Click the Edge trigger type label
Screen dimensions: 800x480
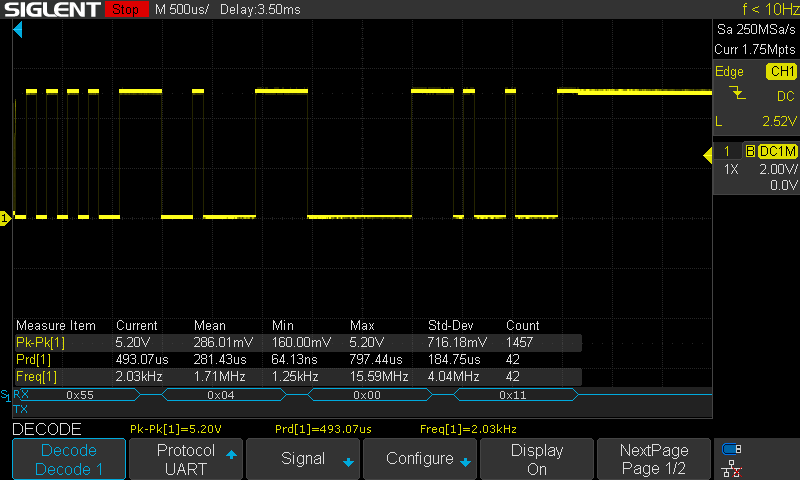click(729, 71)
